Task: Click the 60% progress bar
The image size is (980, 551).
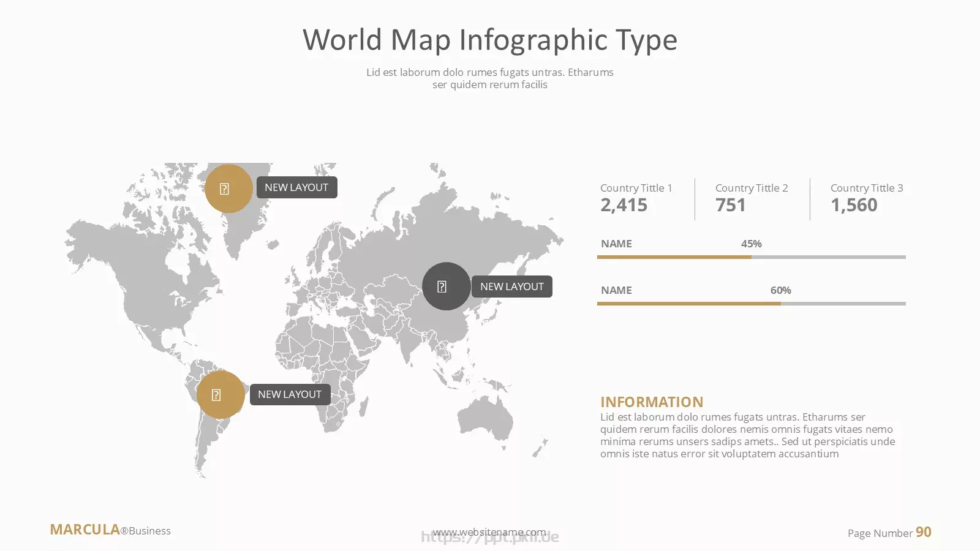Action: coord(752,304)
